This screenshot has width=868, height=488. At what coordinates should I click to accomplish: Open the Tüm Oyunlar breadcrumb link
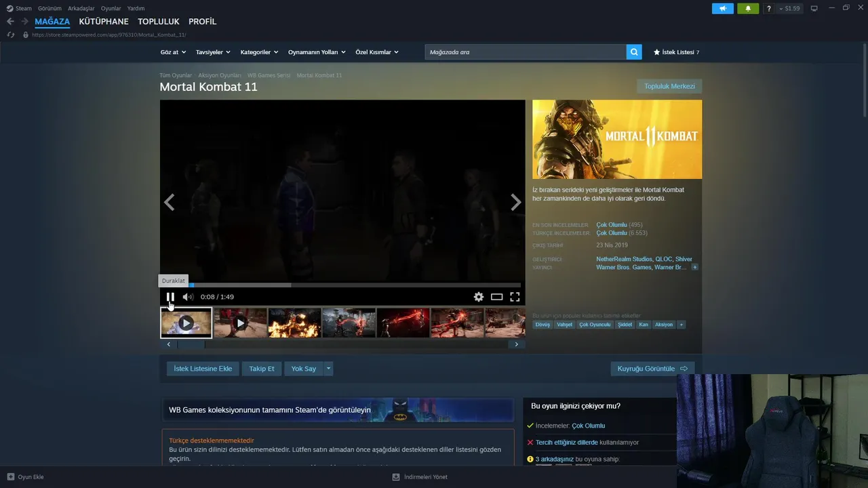pyautogui.click(x=176, y=75)
